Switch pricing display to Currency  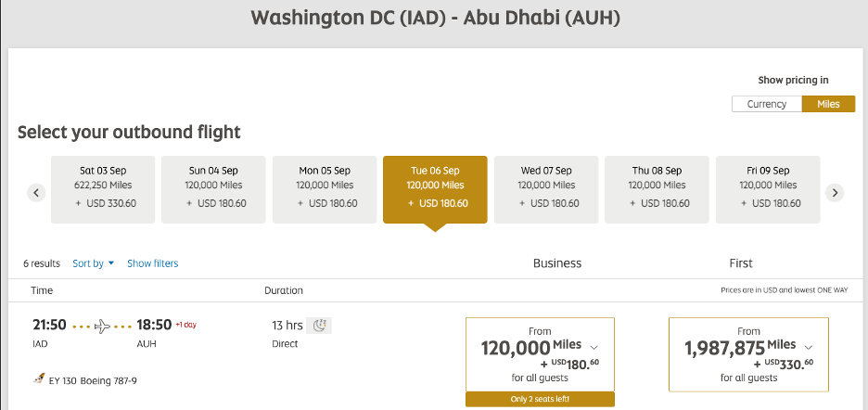[767, 104]
